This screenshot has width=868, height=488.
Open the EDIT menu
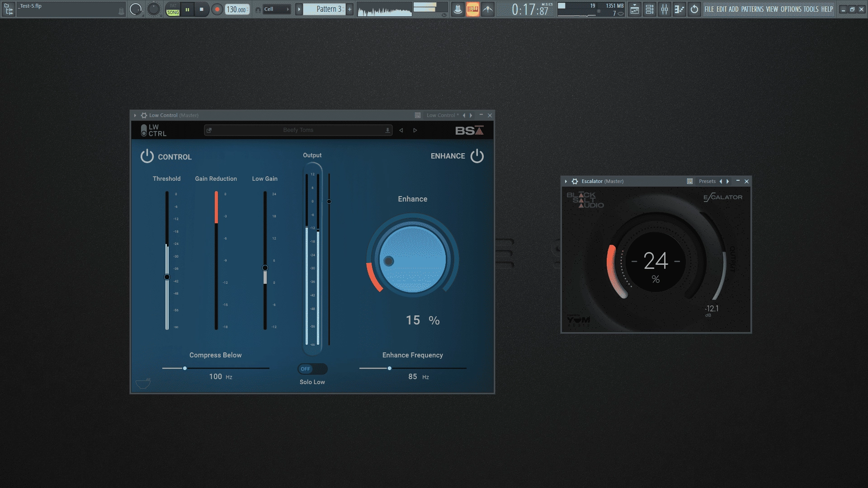pos(722,9)
